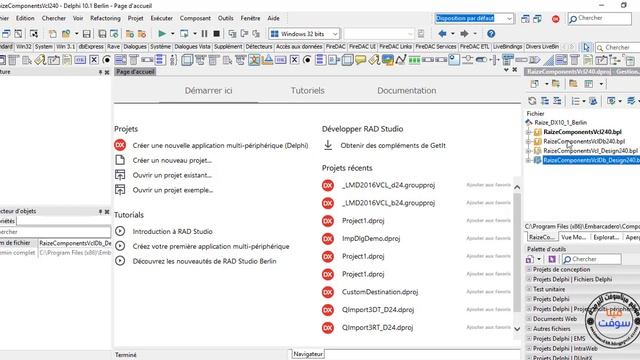Select RaizeComponentsVcl_Design240.bpl in project tree
Image resolution: width=640 pixels, height=360 pixels.
(590, 151)
